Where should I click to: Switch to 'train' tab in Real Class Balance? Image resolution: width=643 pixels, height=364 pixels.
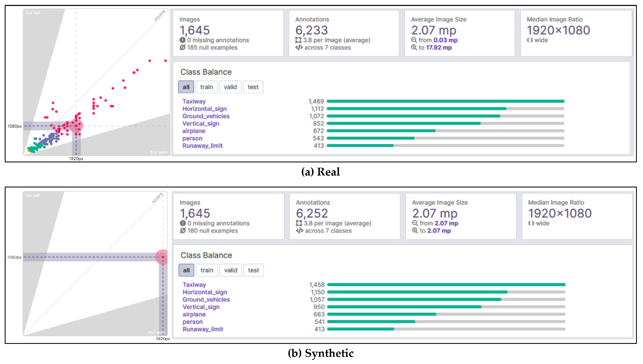[206, 87]
